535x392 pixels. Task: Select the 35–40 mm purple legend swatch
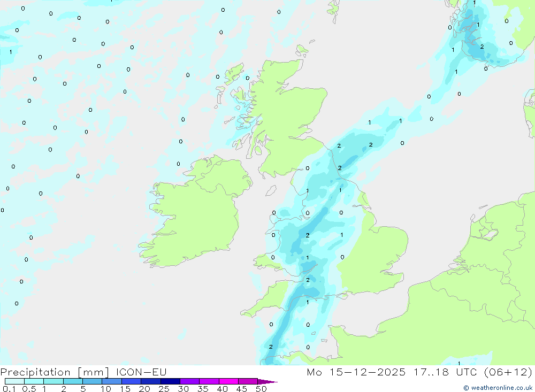[209, 381]
